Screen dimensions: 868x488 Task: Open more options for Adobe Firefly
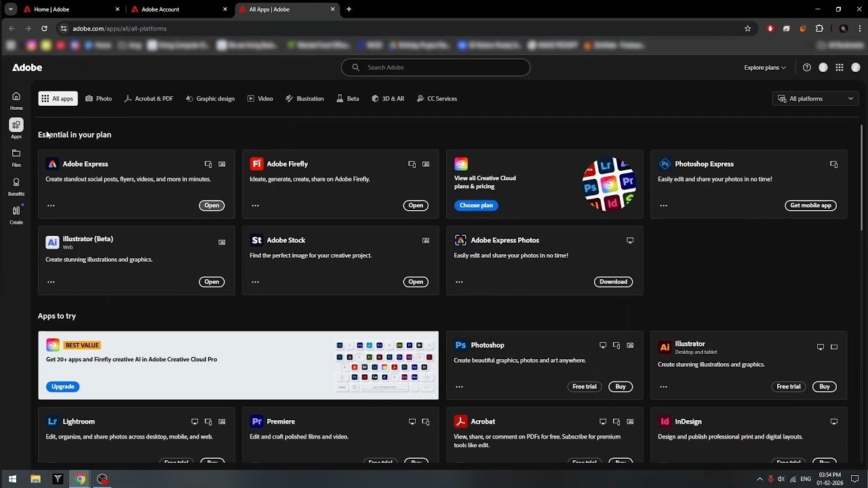255,205
